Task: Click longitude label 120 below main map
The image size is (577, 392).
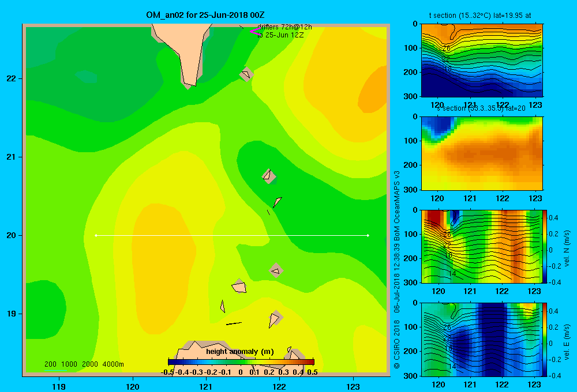Action: pos(133,386)
